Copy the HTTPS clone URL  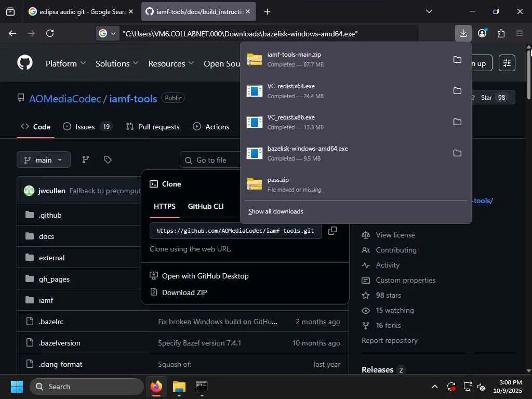[x=332, y=231]
